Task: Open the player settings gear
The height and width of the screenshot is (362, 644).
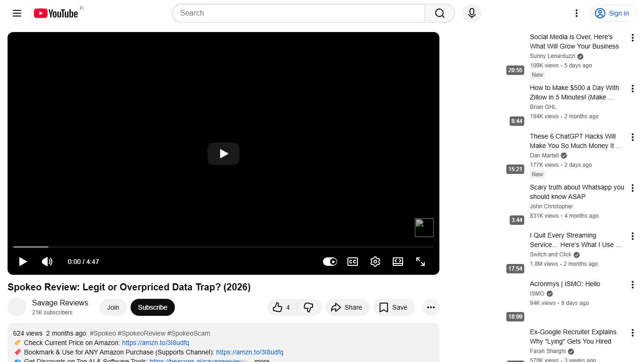Action: click(x=375, y=262)
